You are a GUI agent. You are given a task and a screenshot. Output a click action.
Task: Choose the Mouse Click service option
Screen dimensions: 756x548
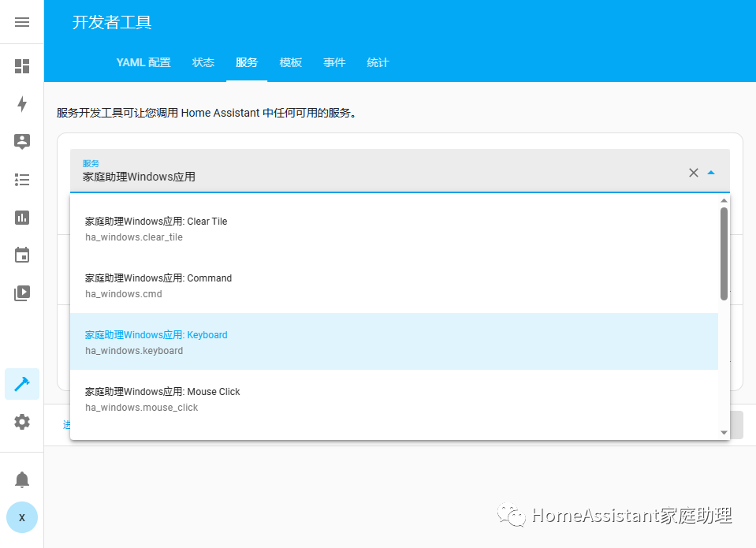(394, 398)
